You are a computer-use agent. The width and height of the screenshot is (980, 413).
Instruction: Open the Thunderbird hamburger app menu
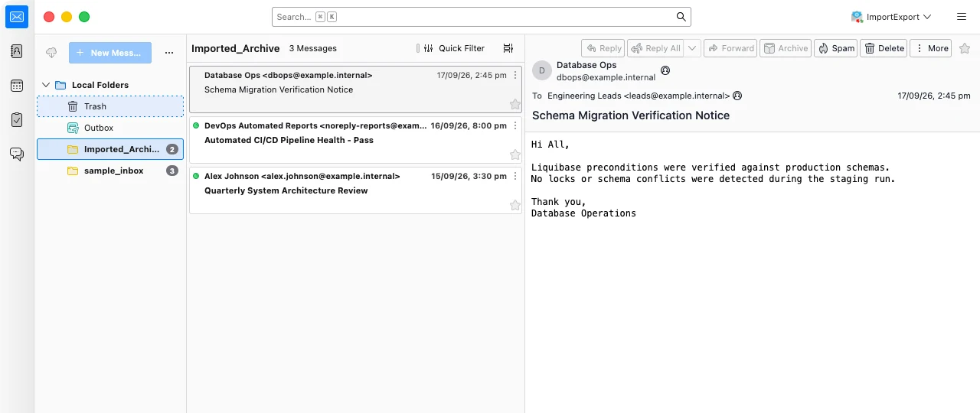[x=961, y=17]
